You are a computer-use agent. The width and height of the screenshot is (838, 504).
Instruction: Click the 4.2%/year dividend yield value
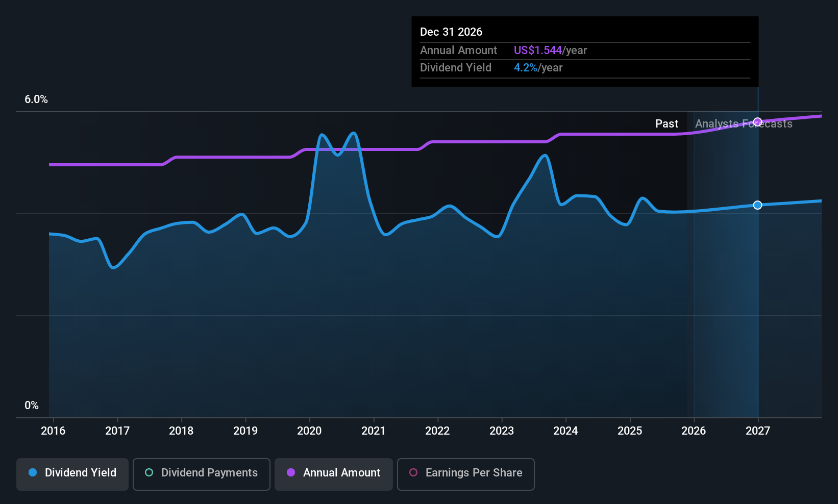pos(538,68)
